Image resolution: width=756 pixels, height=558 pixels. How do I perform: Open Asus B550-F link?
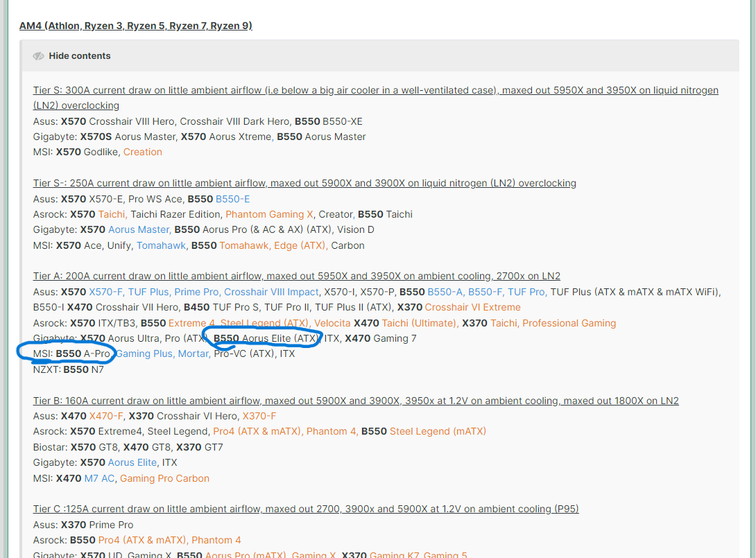point(486,292)
